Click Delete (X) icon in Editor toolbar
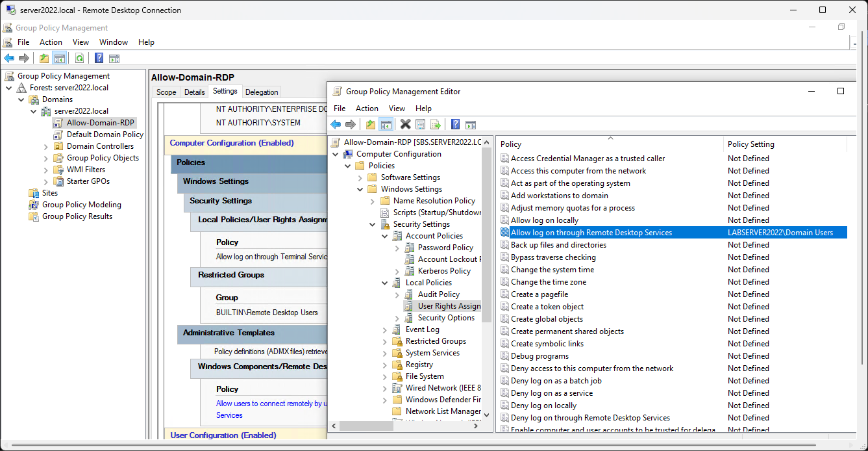Image resolution: width=868 pixels, height=451 pixels. pos(405,125)
